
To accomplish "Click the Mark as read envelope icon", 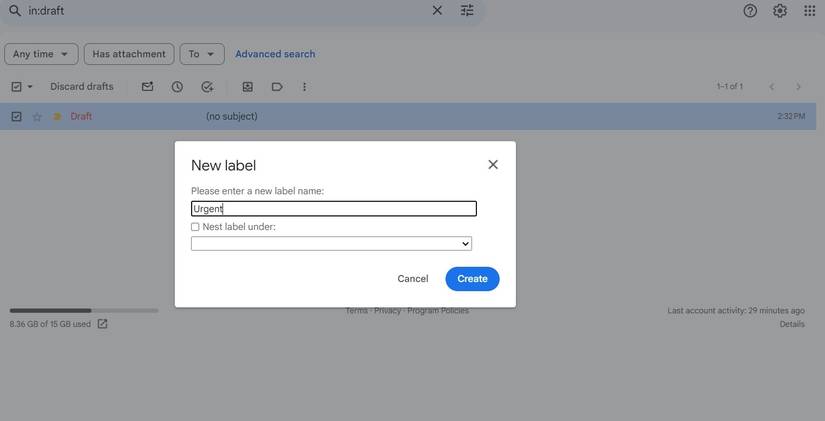I will 147,87.
